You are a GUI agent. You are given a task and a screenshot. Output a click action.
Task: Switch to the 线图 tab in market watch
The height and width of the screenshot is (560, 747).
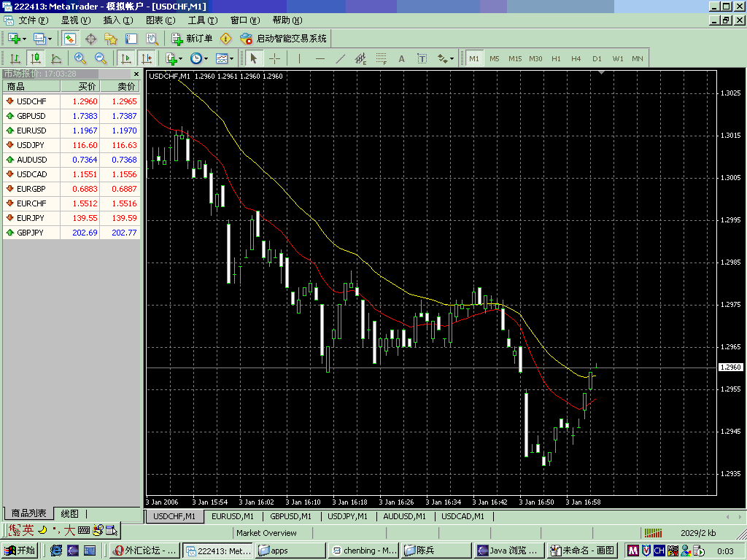tap(71, 513)
